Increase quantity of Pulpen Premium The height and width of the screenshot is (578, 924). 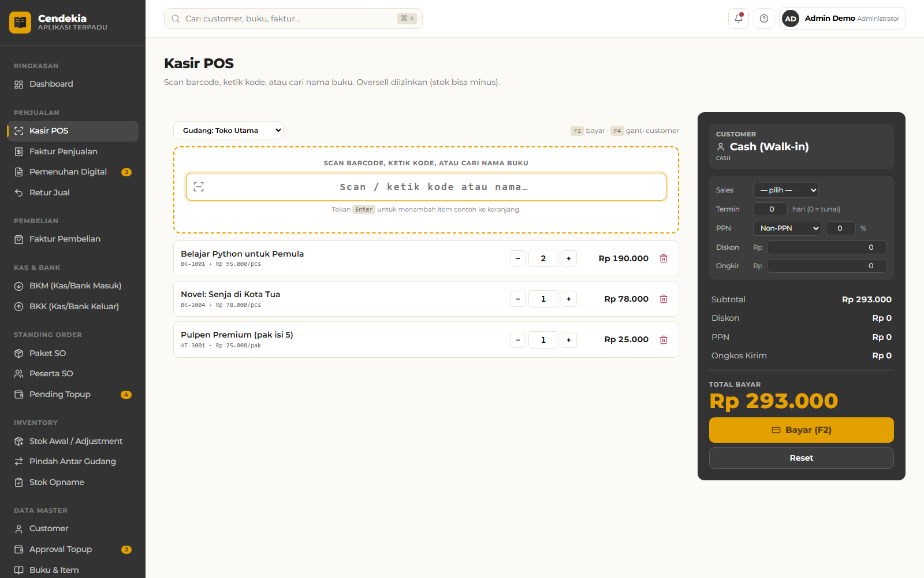[x=569, y=340]
